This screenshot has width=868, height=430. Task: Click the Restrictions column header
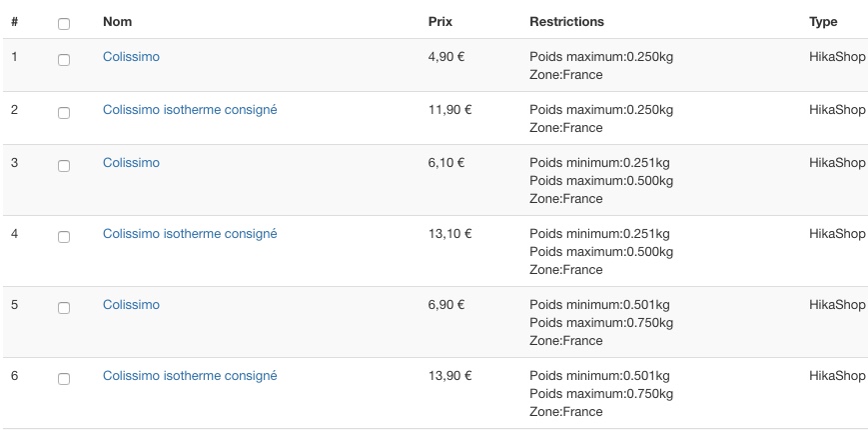pyautogui.click(x=566, y=21)
